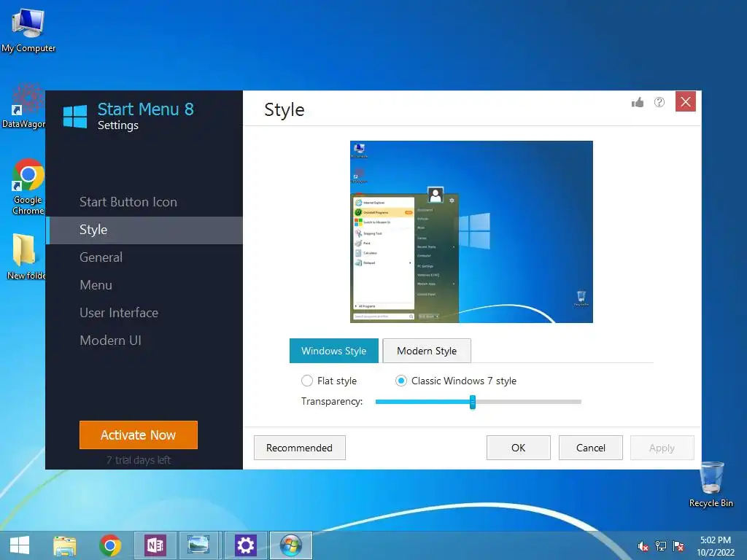Click the Style page heading
Viewport: 747px width, 560px height.
(x=285, y=110)
